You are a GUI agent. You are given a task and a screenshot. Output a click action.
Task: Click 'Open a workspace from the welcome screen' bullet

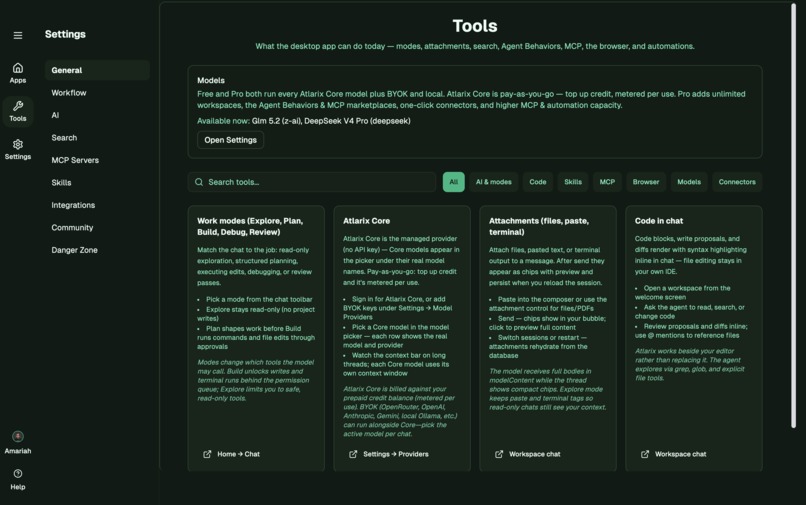click(x=683, y=293)
